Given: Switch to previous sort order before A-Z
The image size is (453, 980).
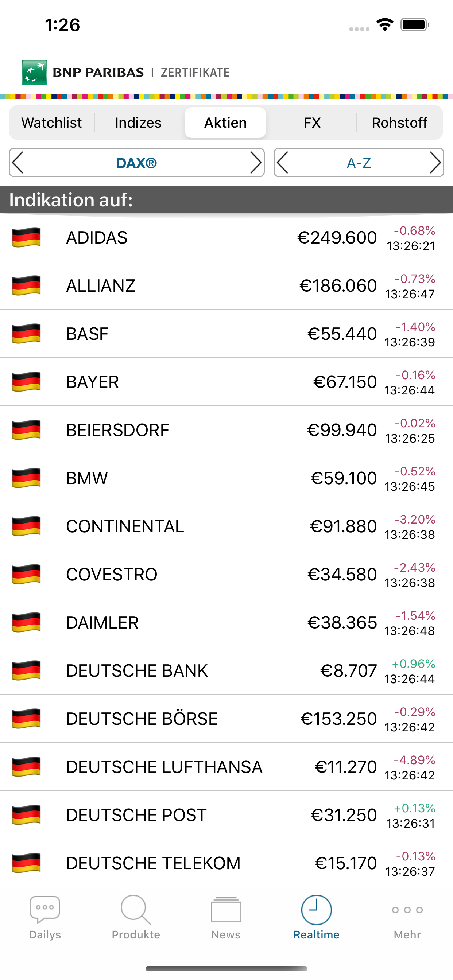Looking at the screenshot, I should coord(283,163).
